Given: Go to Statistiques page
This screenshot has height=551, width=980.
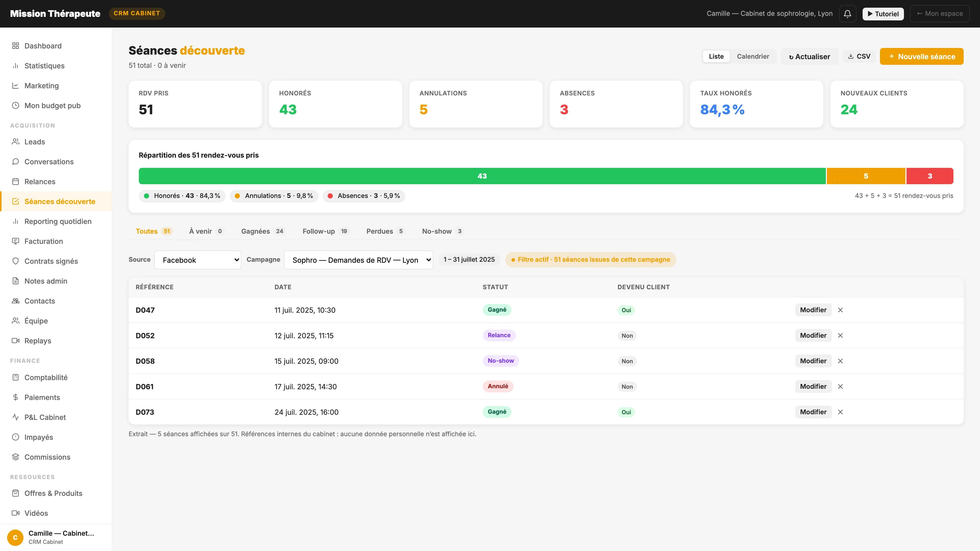Looking at the screenshot, I should pos(56,66).
